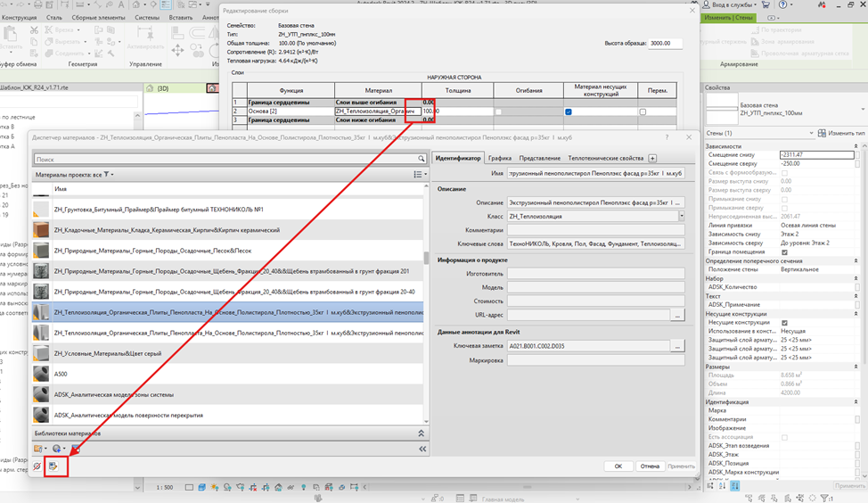Click the print icon in quick access toolbar
The height and width of the screenshot is (503, 868).
coord(38,4)
